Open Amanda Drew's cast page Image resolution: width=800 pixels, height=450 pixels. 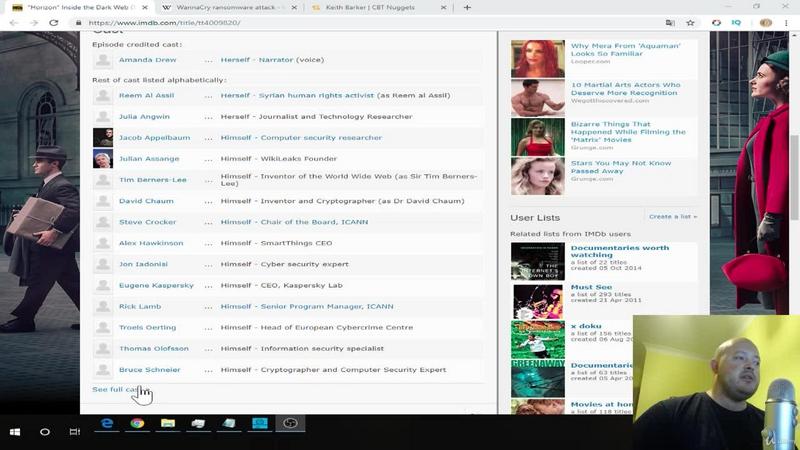147,60
